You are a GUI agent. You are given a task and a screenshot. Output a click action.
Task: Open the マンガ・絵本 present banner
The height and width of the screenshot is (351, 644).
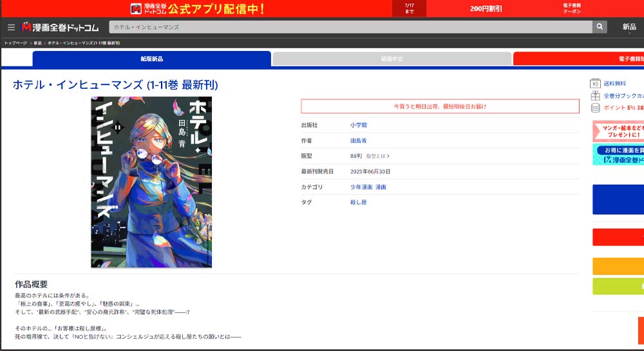point(618,131)
